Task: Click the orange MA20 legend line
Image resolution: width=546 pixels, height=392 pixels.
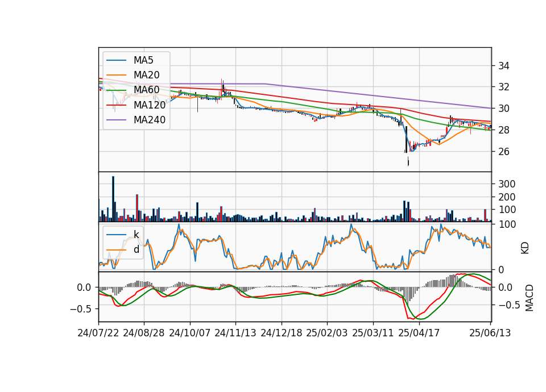Action: pyautogui.click(x=116, y=75)
